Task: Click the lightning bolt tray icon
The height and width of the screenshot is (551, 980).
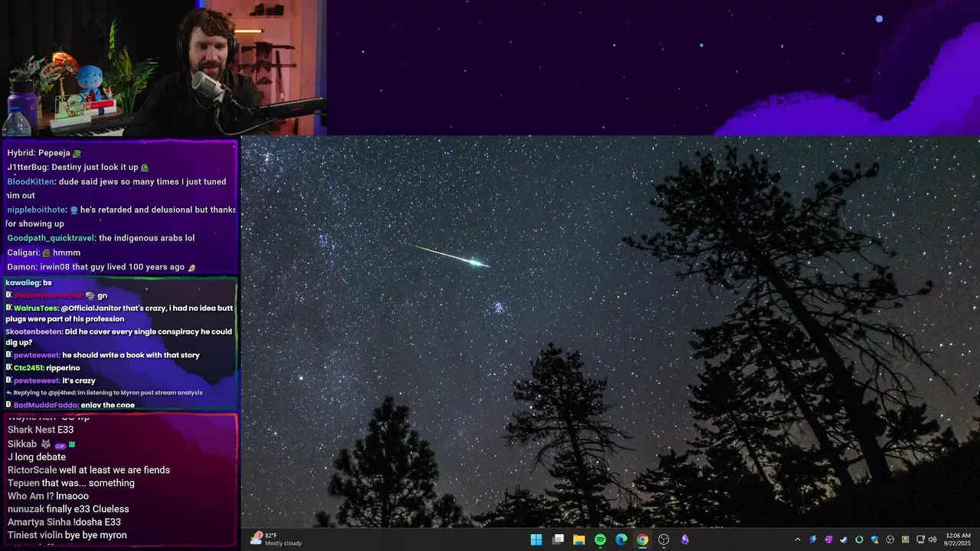Action: tap(813, 540)
